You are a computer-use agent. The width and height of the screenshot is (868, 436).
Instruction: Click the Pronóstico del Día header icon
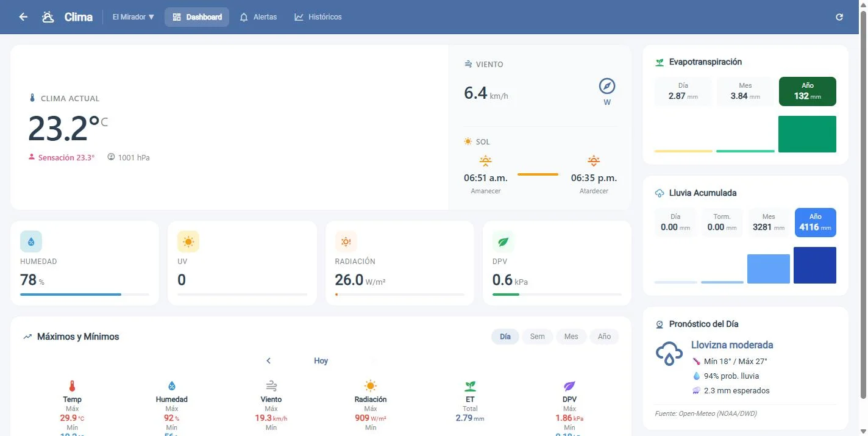[660, 324]
